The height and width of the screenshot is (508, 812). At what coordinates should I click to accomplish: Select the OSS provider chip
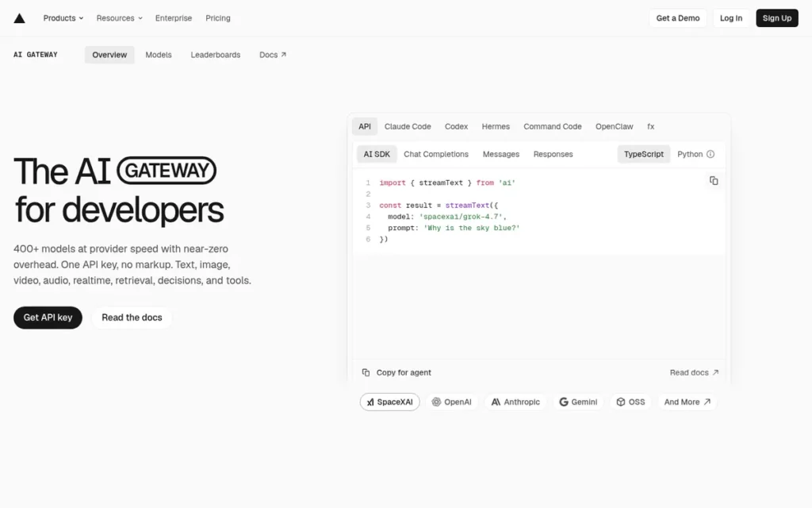pos(630,402)
